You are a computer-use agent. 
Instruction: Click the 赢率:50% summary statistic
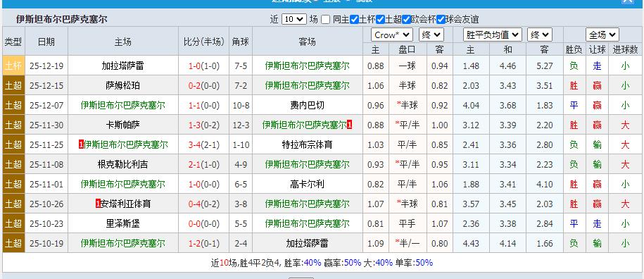point(343,263)
